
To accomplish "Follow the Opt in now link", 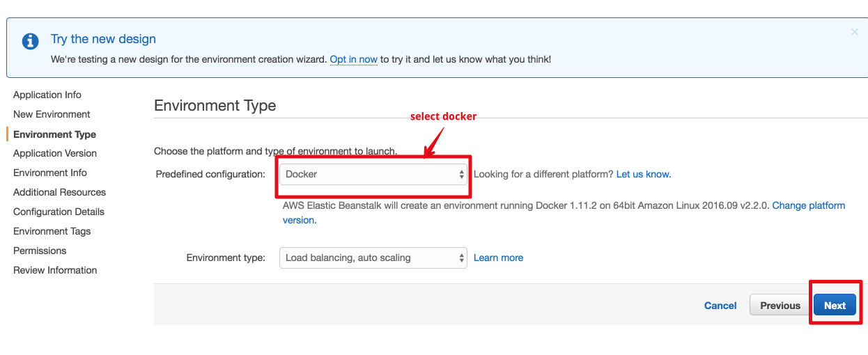I will tap(354, 59).
